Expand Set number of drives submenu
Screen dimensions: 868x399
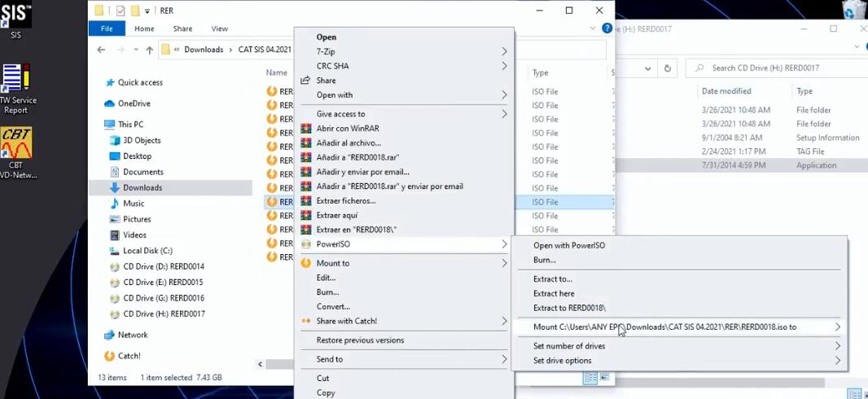(x=678, y=346)
